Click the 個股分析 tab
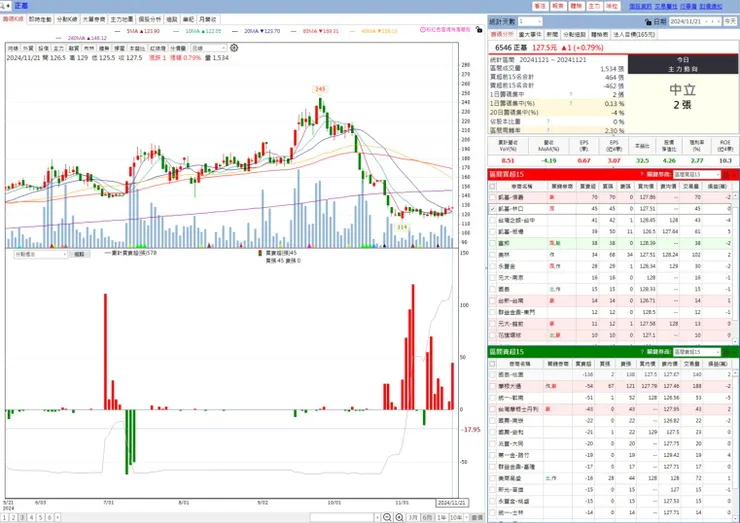The height and width of the screenshot is (523, 740). click(x=150, y=19)
